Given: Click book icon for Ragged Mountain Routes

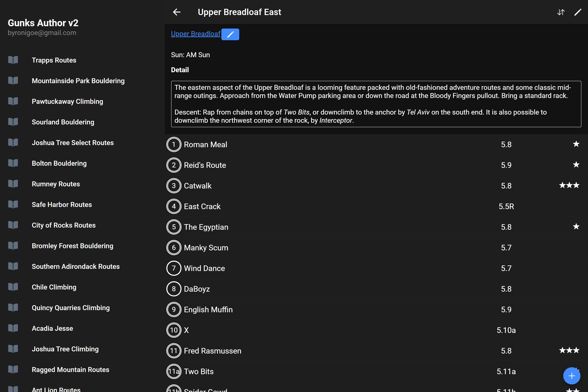Looking at the screenshot, I should pos(13,369).
